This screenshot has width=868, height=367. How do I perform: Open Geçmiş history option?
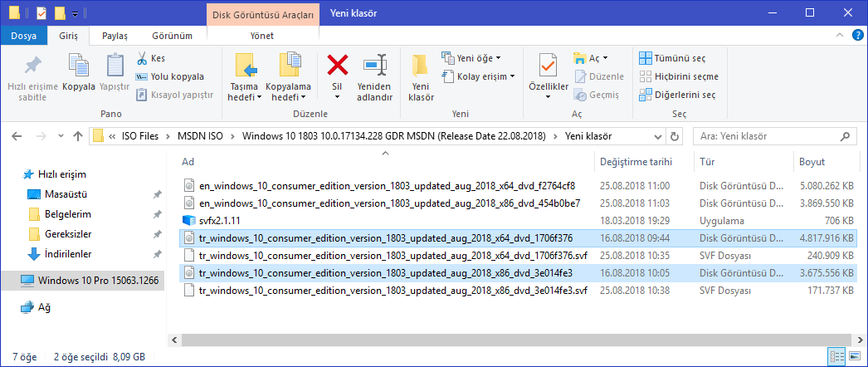pyautogui.click(x=596, y=95)
